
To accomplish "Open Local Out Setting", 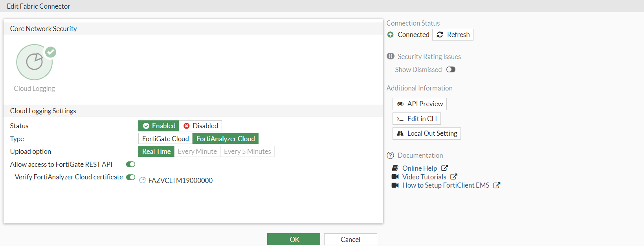I will [427, 133].
